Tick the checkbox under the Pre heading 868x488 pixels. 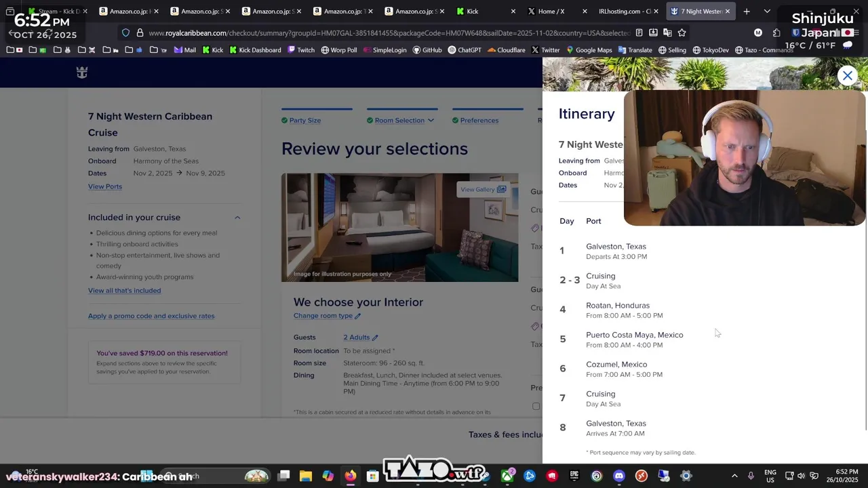pyautogui.click(x=536, y=407)
